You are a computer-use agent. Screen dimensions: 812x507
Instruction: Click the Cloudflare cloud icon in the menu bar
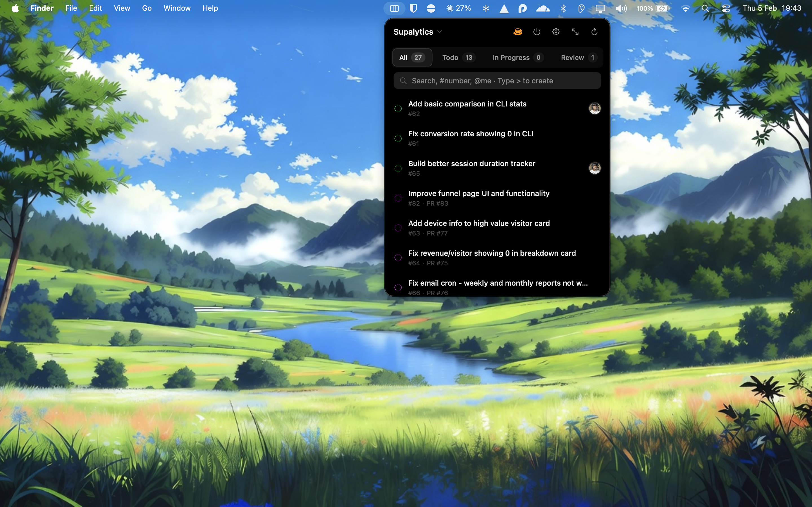(543, 8)
